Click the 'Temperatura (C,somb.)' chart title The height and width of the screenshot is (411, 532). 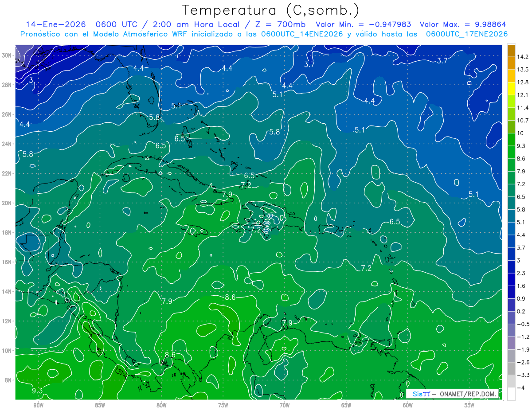click(271, 10)
